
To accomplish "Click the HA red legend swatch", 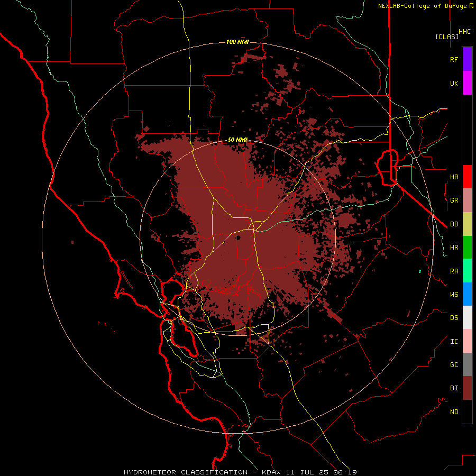I will coord(467,177).
